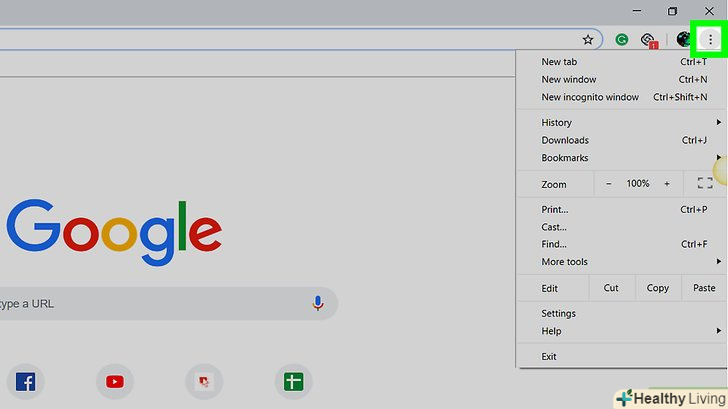This screenshot has height=409, width=728.
Task: Open the green plus shortcut tile
Action: point(293,382)
